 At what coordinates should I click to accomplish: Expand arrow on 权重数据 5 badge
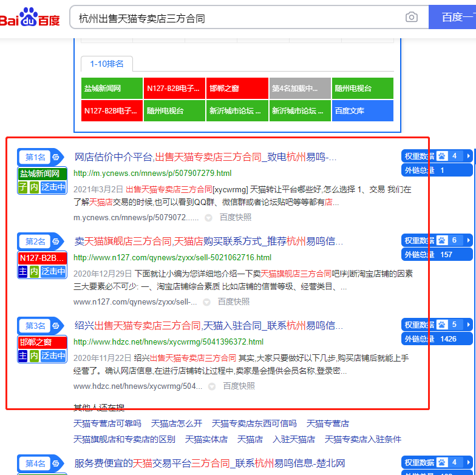[469, 325]
